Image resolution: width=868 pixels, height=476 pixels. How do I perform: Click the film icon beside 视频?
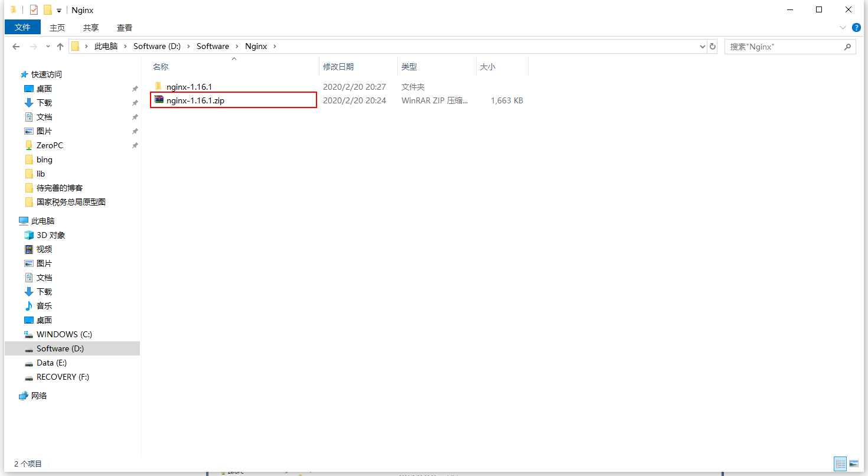(29, 249)
